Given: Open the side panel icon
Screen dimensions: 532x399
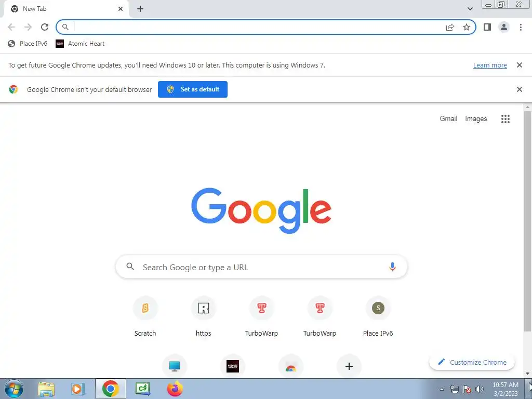Looking at the screenshot, I should pyautogui.click(x=487, y=27).
